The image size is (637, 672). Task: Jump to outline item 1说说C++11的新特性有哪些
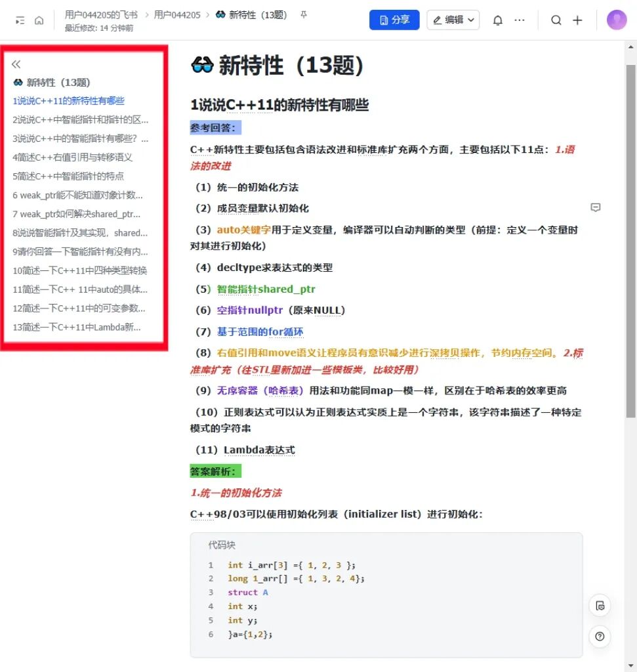pos(68,100)
